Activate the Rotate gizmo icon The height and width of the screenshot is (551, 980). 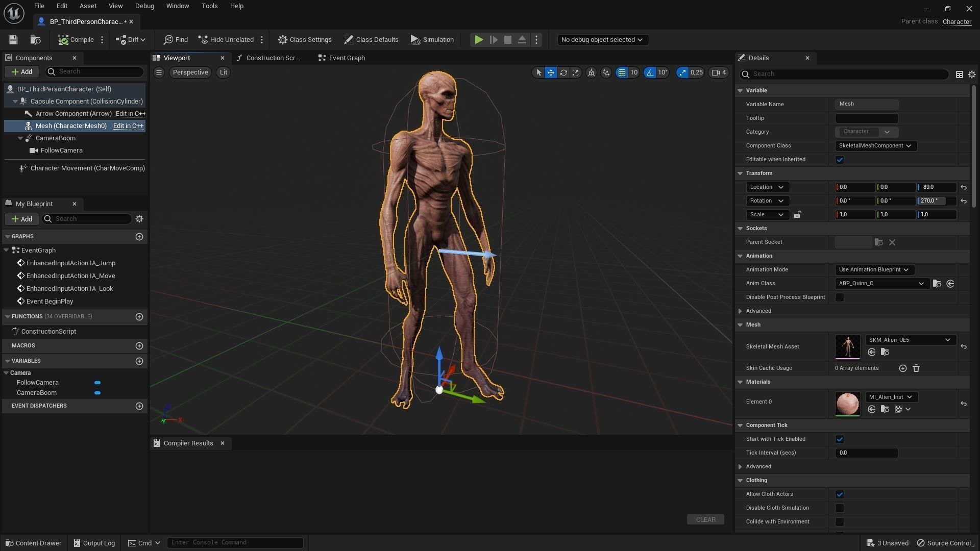[563, 72]
